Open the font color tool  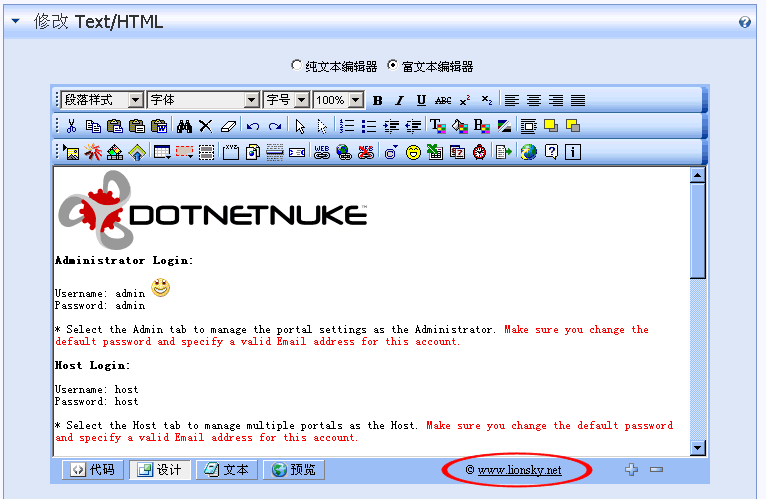(x=438, y=126)
